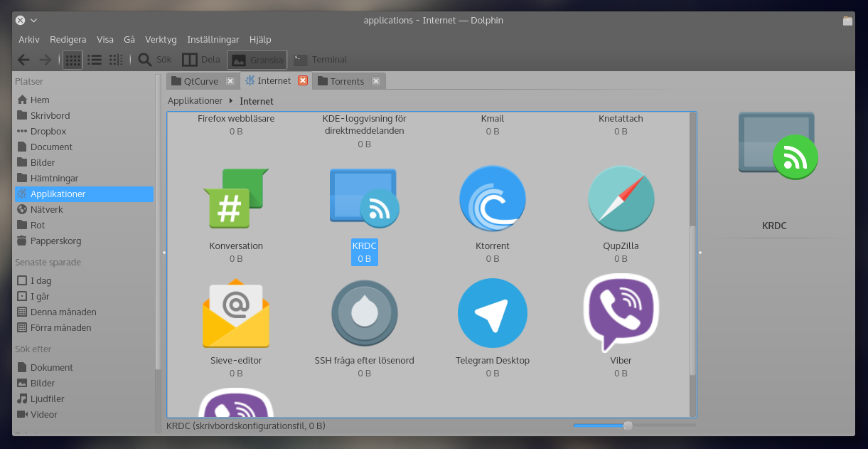Image resolution: width=868 pixels, height=449 pixels.
Task: Switch to icons view mode
Action: tap(73, 60)
